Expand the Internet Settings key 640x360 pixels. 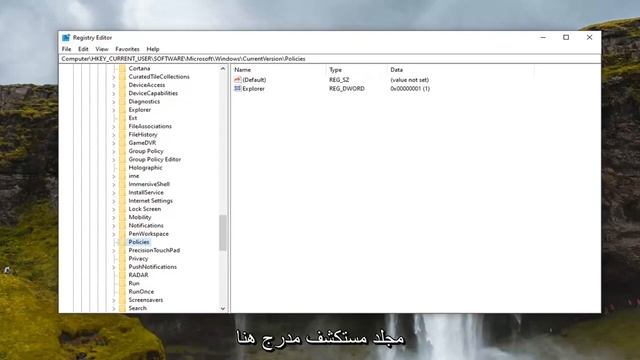pos(114,201)
